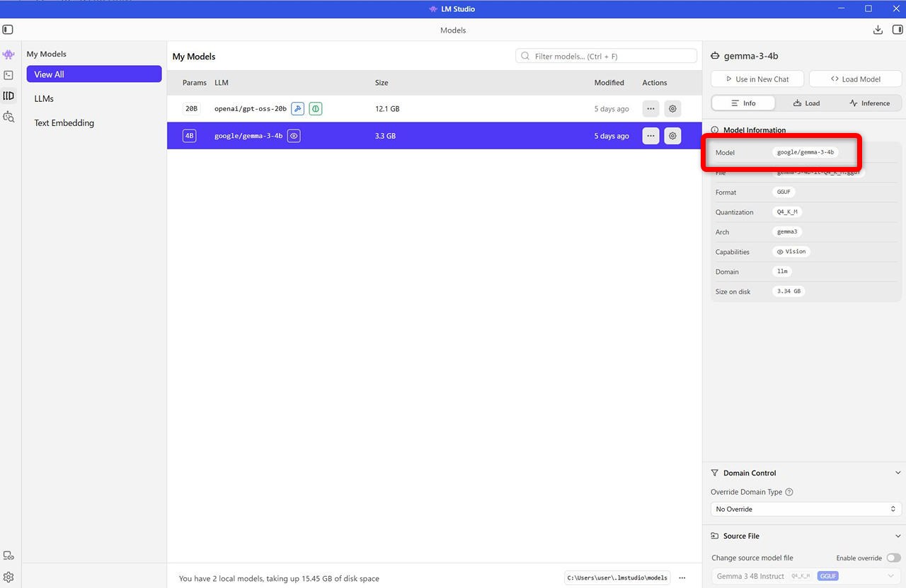The width and height of the screenshot is (906, 588).
Task: Open the No Override domain dropdown
Action: pyautogui.click(x=805, y=509)
